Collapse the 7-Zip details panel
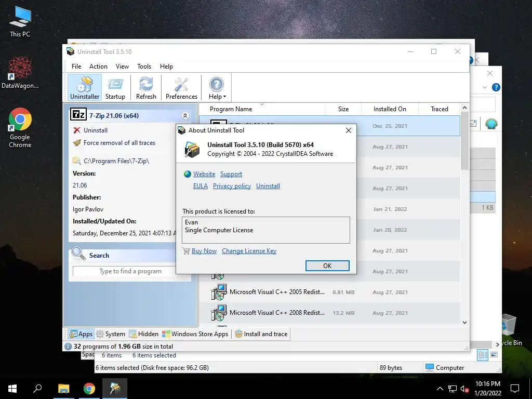This screenshot has height=399, width=532. coord(185,116)
